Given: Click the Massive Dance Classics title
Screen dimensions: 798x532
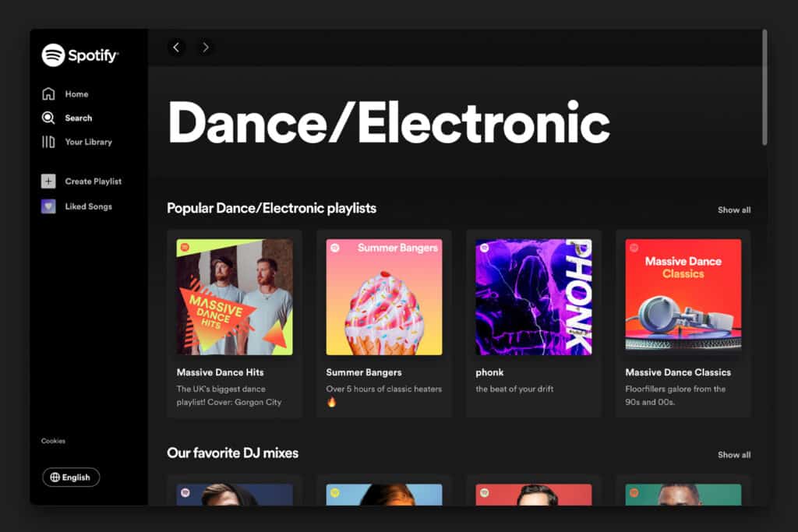Looking at the screenshot, I should [678, 372].
